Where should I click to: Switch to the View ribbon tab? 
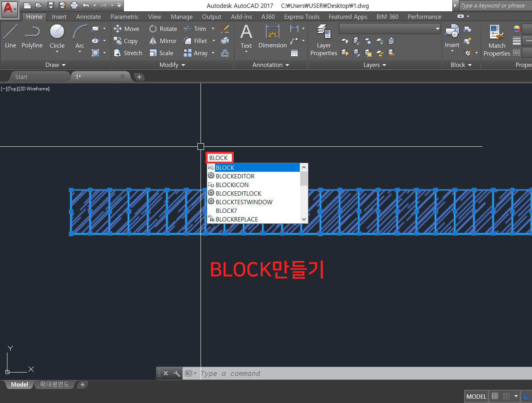coord(154,16)
